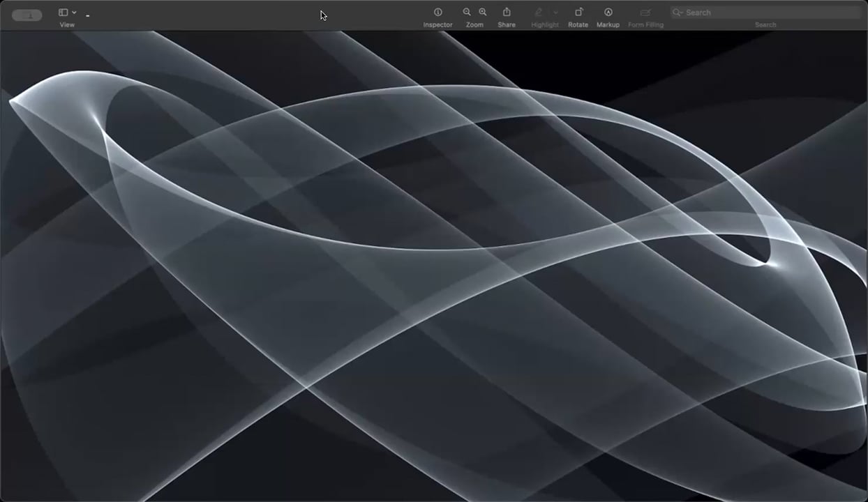Open the Share menu
This screenshot has width=868, height=502.
pos(507,13)
